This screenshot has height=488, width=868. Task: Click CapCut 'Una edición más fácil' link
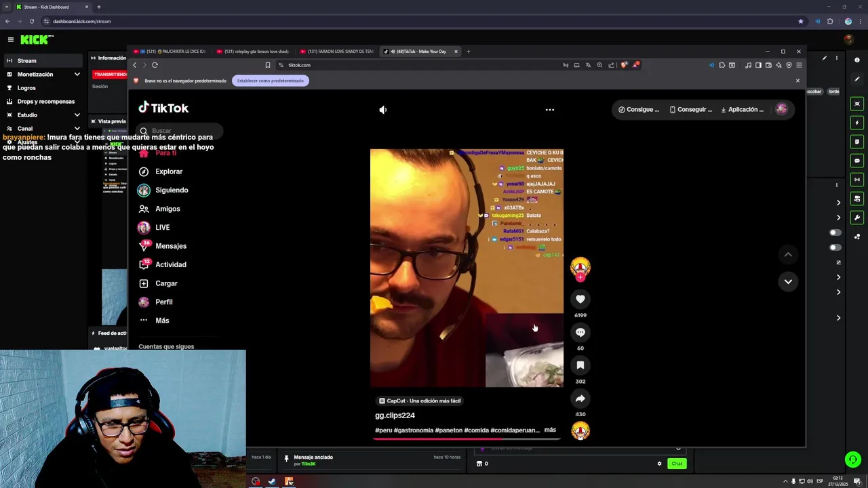point(420,401)
